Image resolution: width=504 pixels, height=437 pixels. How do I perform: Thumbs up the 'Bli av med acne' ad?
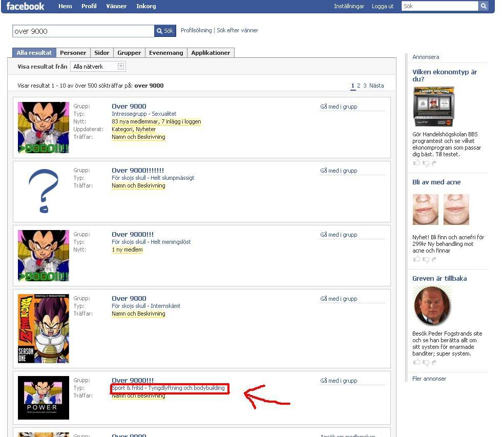tap(416, 259)
